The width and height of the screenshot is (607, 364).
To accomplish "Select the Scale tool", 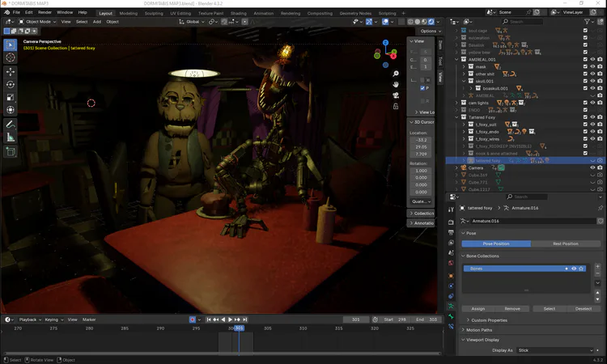I will coord(11,97).
